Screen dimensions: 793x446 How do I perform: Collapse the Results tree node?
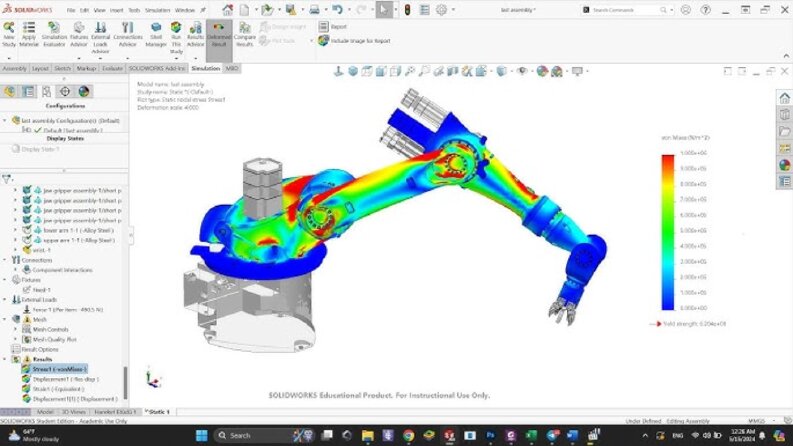pos(5,359)
